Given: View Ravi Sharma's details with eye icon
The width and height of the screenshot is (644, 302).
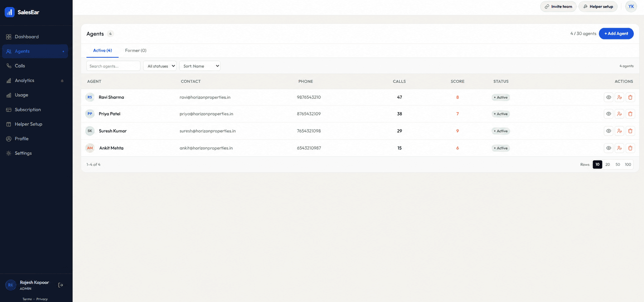Looking at the screenshot, I should tap(608, 97).
